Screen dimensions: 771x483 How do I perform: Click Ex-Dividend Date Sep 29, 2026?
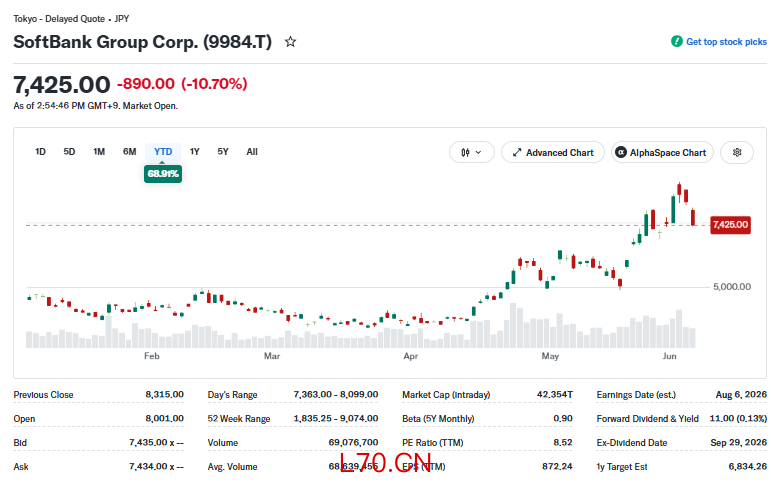pyautogui.click(x=739, y=443)
